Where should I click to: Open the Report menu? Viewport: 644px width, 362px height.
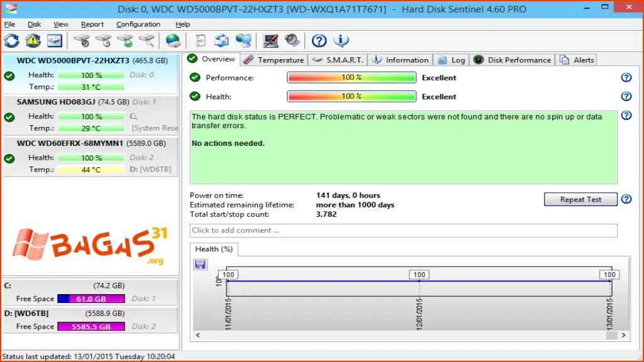(92, 25)
